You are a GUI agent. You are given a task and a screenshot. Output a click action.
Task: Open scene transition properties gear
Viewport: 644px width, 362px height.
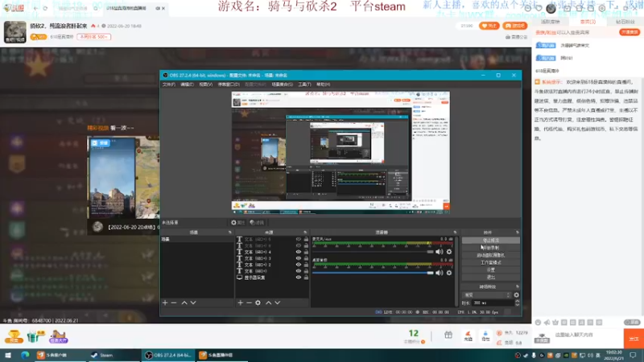pyautogui.click(x=516, y=294)
